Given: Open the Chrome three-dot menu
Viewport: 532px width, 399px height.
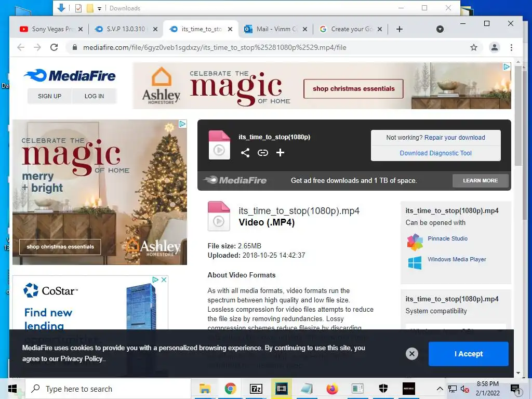Looking at the screenshot, I should point(511,47).
